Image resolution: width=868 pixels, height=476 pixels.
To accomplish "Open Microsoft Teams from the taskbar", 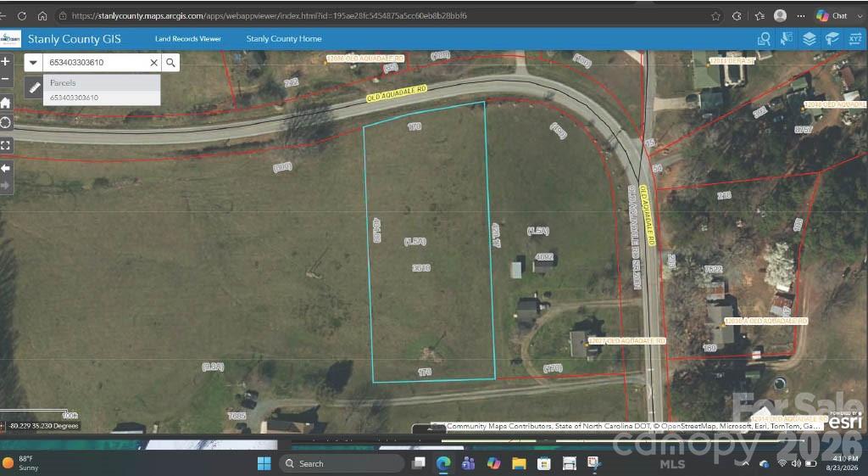I will coord(468,463).
